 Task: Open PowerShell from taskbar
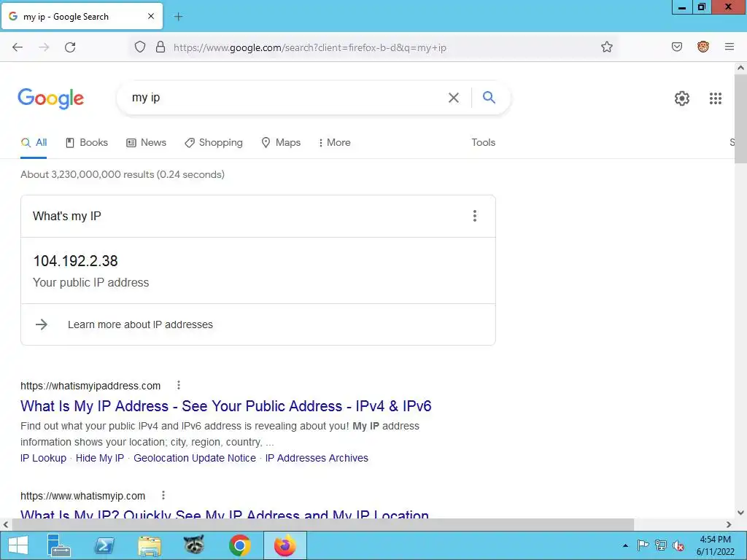click(104, 545)
